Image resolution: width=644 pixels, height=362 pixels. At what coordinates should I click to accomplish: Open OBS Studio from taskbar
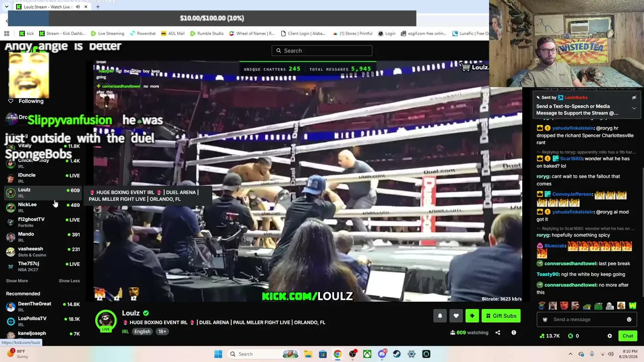click(x=352, y=354)
